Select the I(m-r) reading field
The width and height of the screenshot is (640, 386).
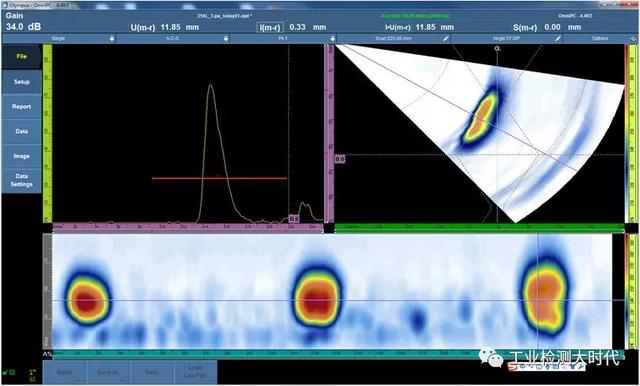point(269,27)
